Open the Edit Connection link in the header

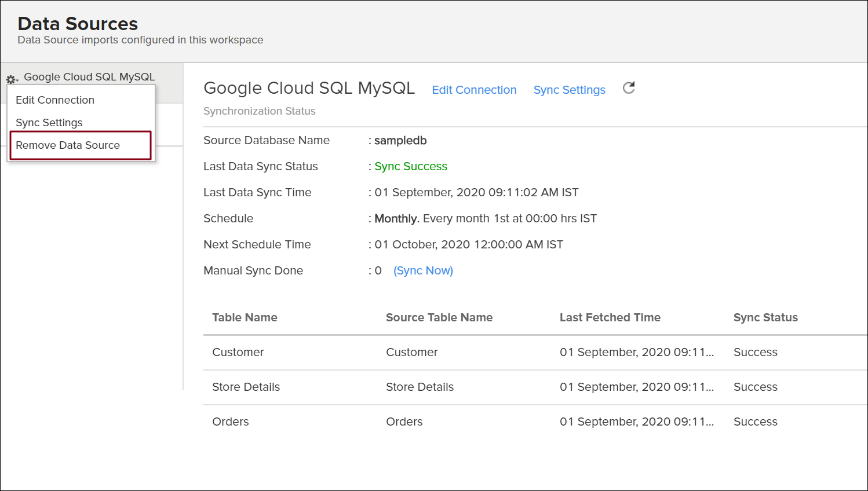click(x=474, y=90)
